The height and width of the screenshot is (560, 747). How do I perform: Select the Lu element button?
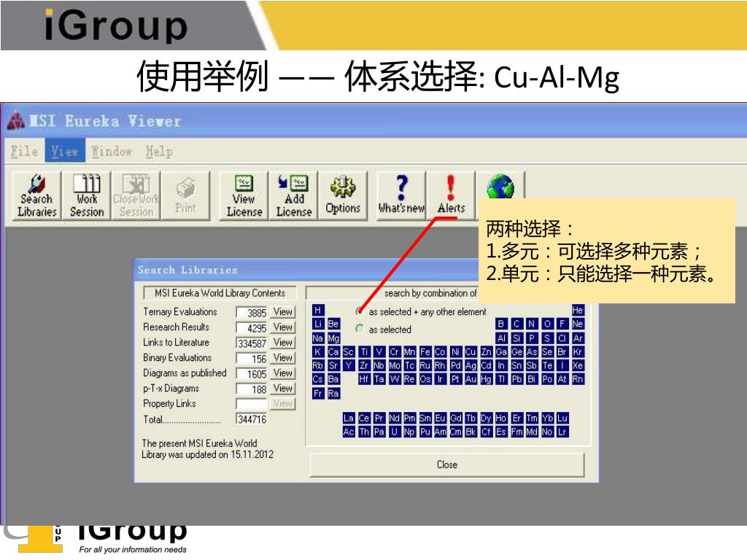point(562,418)
